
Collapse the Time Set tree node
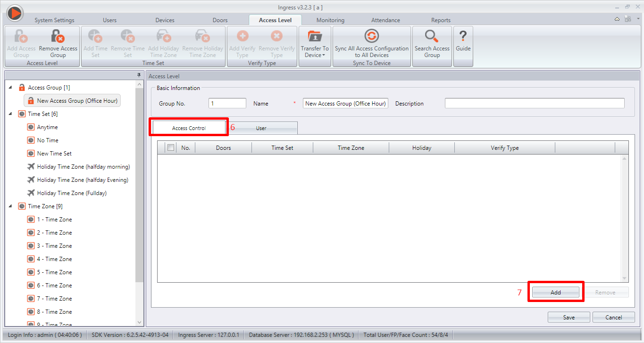tap(11, 114)
